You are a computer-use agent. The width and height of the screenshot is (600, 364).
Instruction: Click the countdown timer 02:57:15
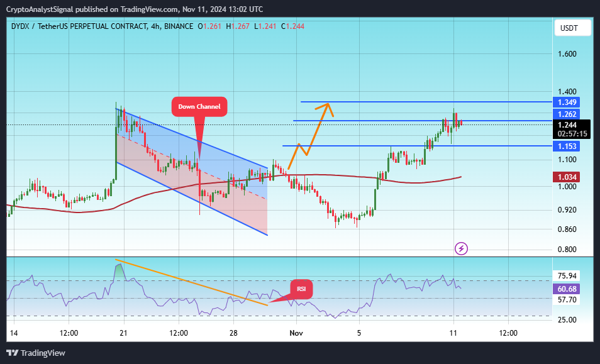coord(572,133)
